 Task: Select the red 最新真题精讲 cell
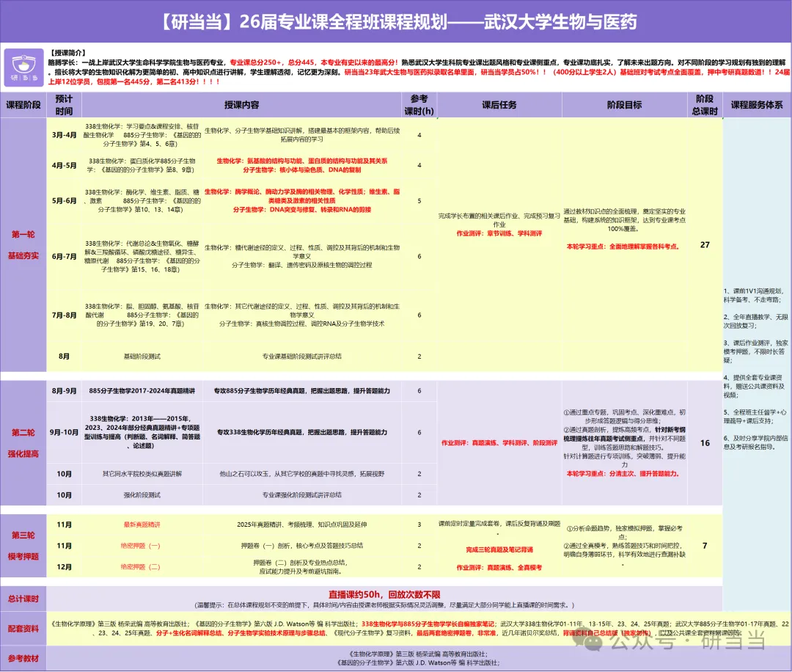(142, 525)
